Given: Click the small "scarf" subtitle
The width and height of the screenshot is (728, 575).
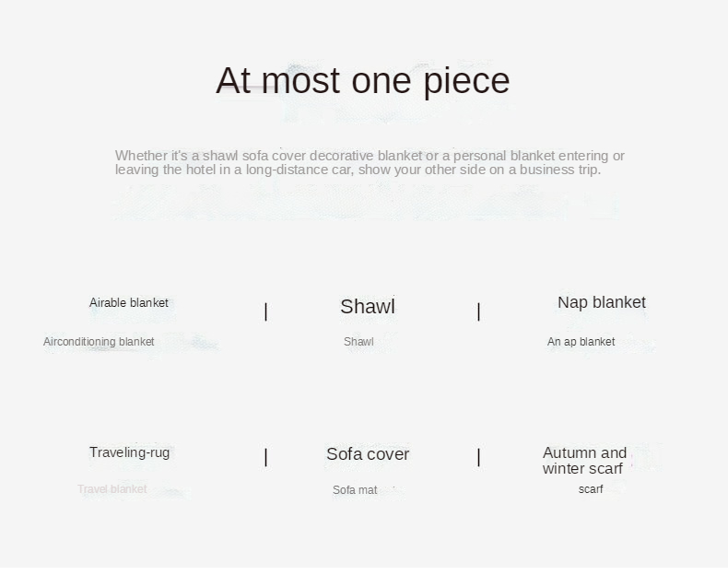Looking at the screenshot, I should click(591, 489).
